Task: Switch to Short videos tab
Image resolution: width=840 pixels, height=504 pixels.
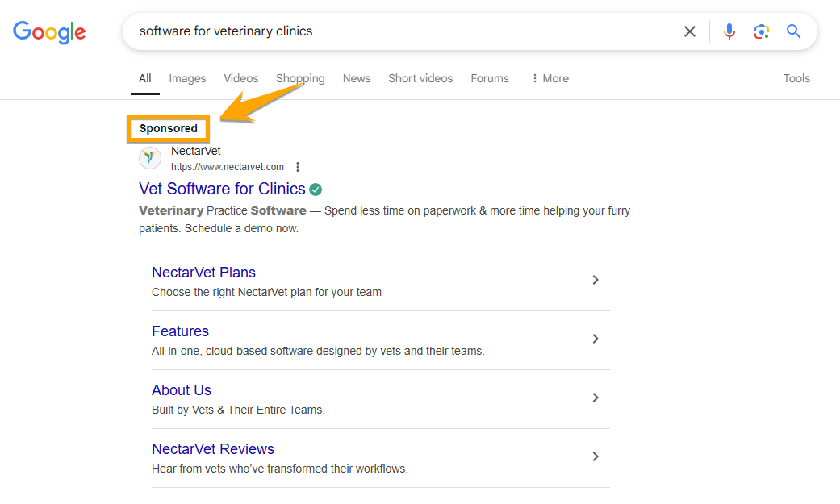Action: tap(420, 79)
